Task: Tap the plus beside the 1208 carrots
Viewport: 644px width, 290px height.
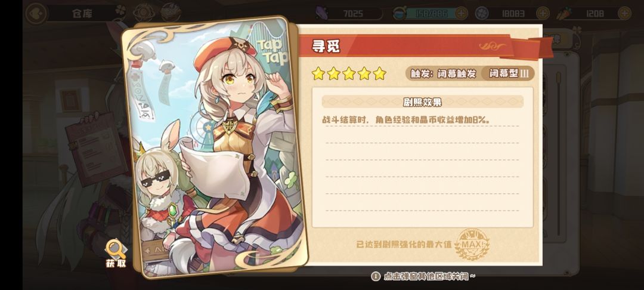Action: [624, 14]
